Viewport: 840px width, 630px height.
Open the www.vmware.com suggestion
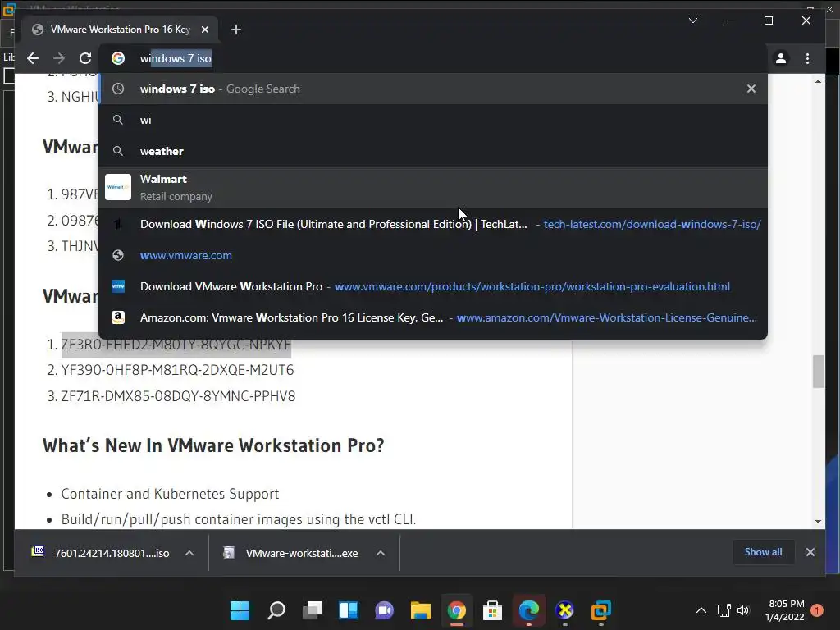pos(433,256)
